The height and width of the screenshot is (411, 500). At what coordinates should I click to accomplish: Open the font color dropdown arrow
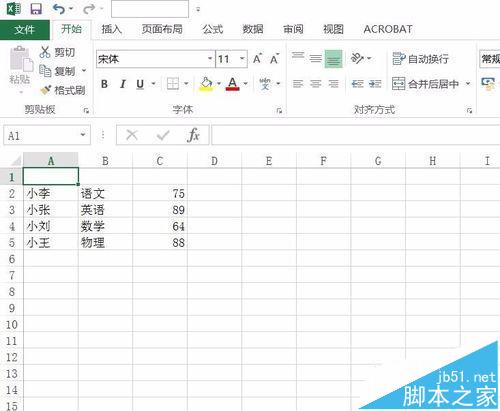pyautogui.click(x=245, y=84)
